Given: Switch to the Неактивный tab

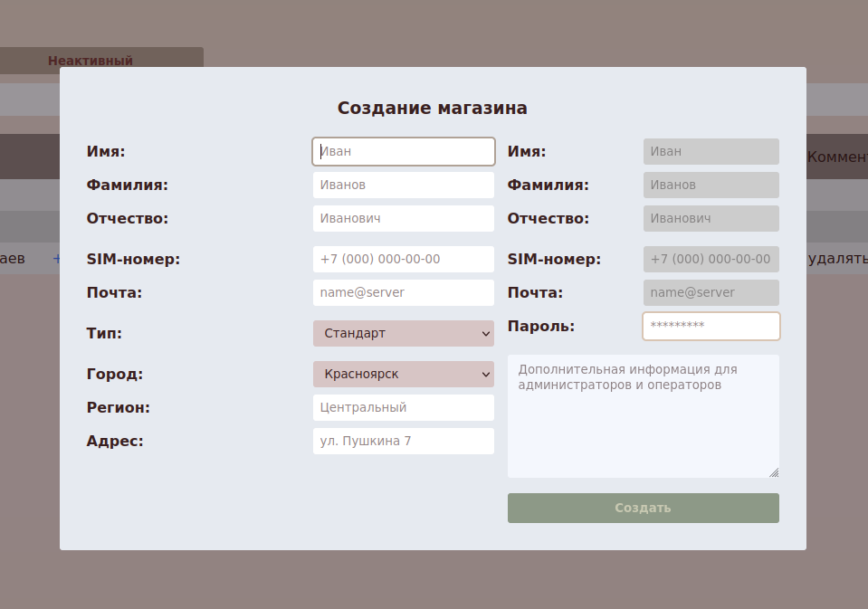Looking at the screenshot, I should (x=91, y=61).
